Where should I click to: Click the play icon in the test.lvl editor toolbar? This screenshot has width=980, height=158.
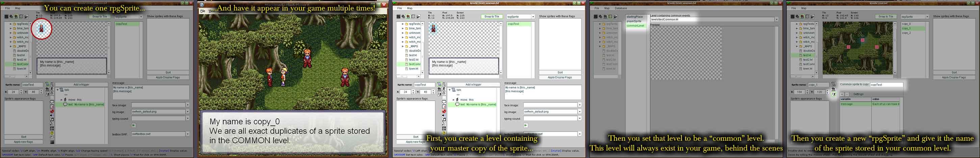[x=812, y=17]
